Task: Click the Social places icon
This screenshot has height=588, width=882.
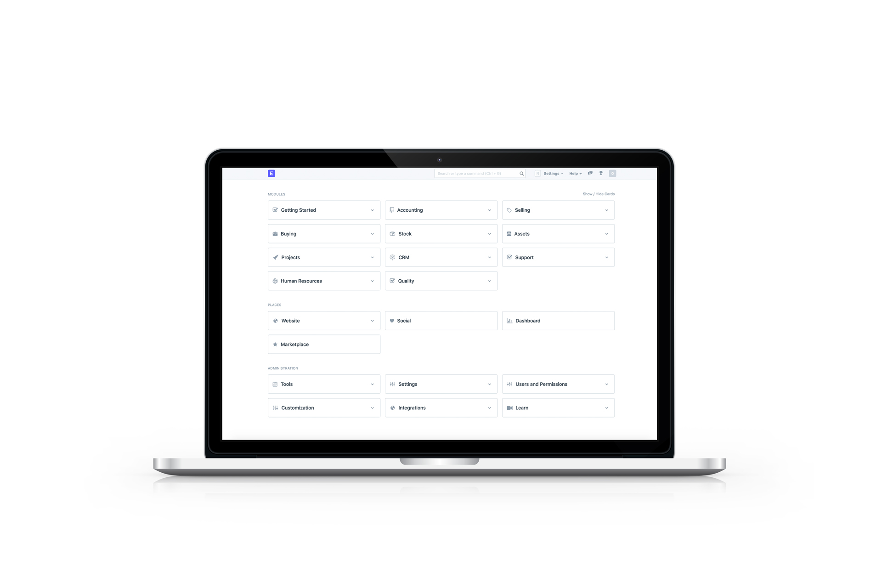Action: coord(392,321)
